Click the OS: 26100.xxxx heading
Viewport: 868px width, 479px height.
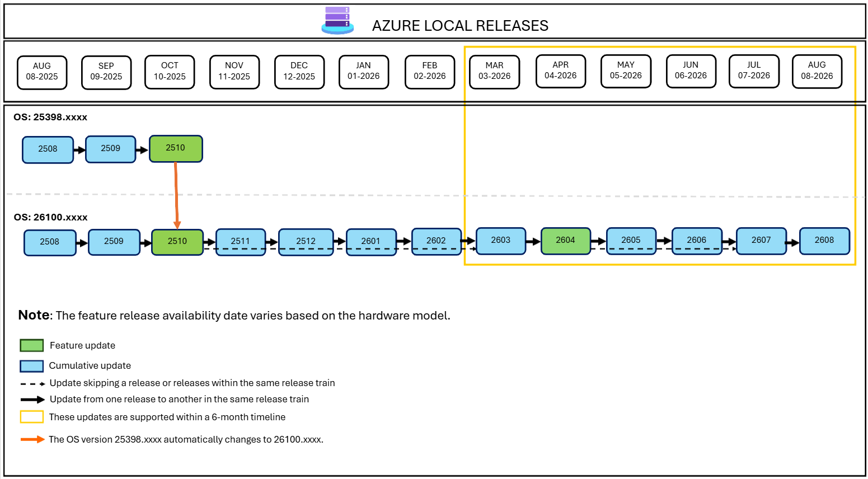[50, 217]
